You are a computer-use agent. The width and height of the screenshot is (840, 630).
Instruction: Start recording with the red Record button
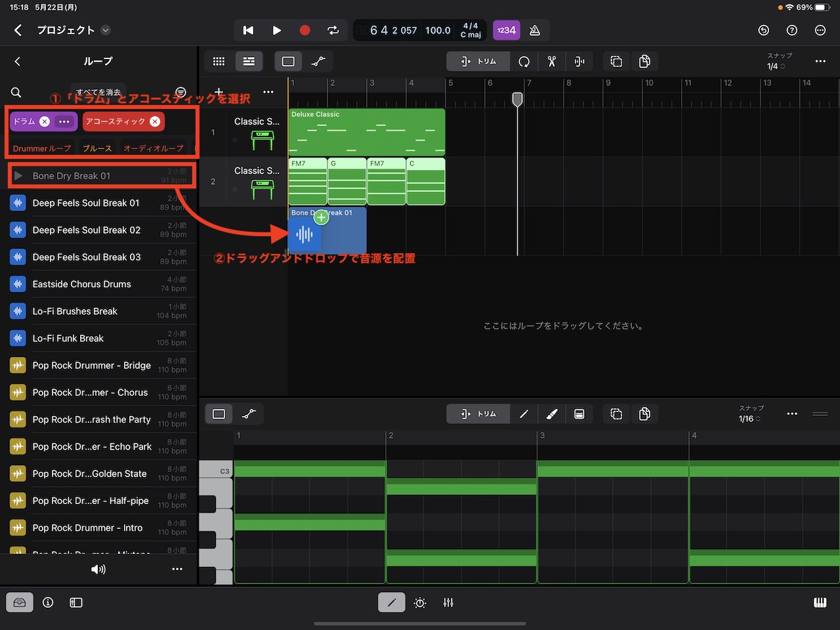click(x=304, y=30)
